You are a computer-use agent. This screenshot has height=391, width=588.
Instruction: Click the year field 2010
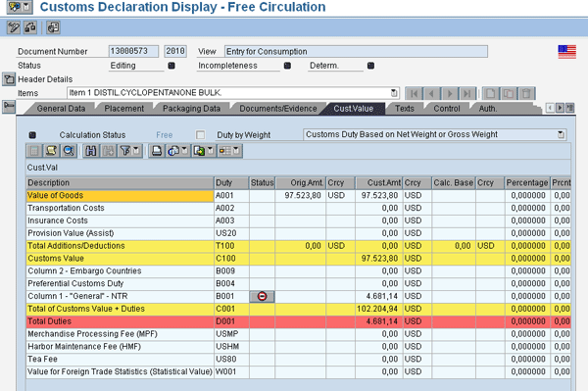pyautogui.click(x=175, y=51)
